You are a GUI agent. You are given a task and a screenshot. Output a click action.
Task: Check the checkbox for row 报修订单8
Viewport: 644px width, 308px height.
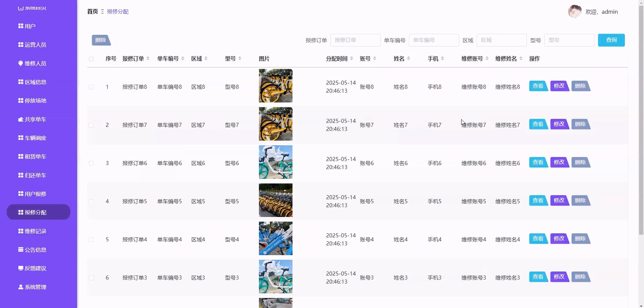coord(91,87)
